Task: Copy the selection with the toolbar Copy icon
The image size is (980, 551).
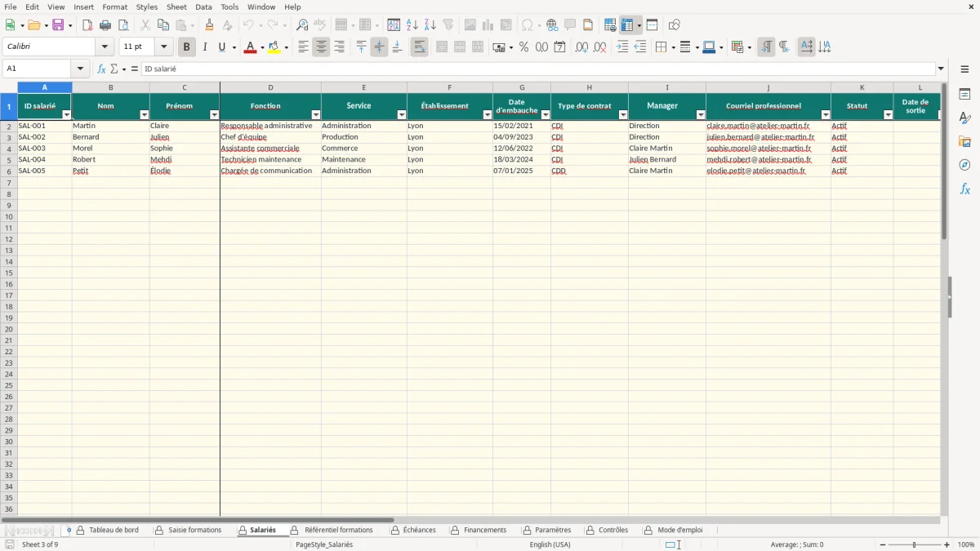Action: point(163,25)
